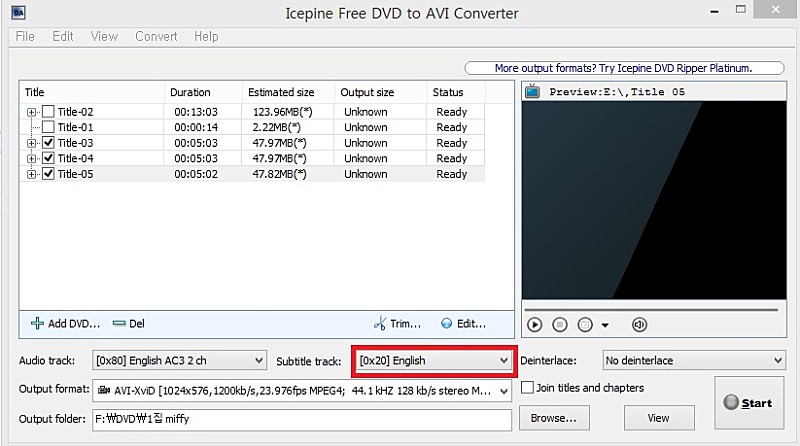Click the Title column header
This screenshot has width=800, height=446.
92,92
